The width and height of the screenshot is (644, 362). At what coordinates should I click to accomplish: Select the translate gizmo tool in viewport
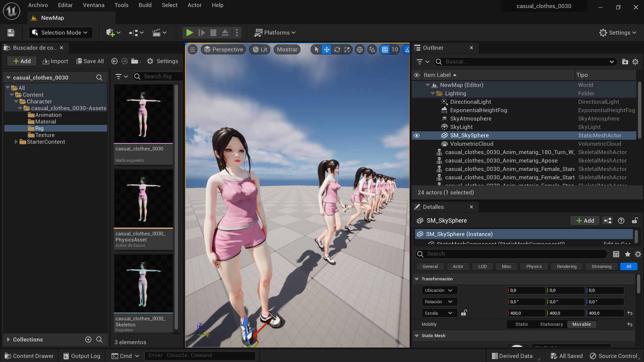tap(326, 50)
